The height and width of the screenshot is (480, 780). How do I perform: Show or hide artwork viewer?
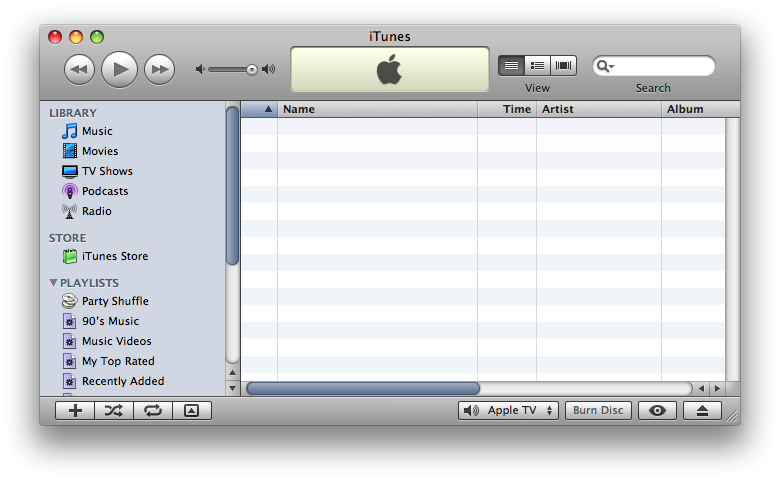pos(192,411)
